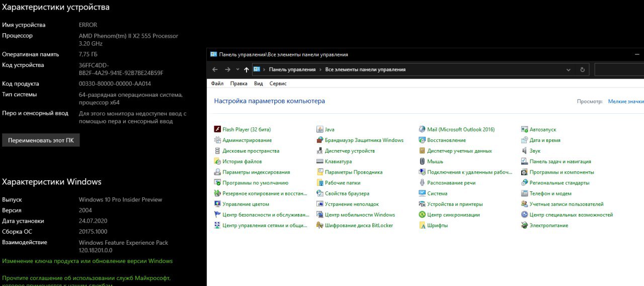Click the Шрифты icon
The height and width of the screenshot is (286, 644).
click(422, 226)
